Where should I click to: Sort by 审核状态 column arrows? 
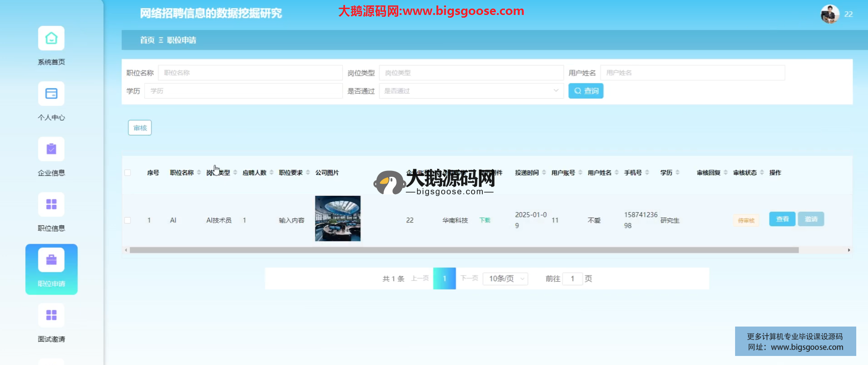pos(762,173)
